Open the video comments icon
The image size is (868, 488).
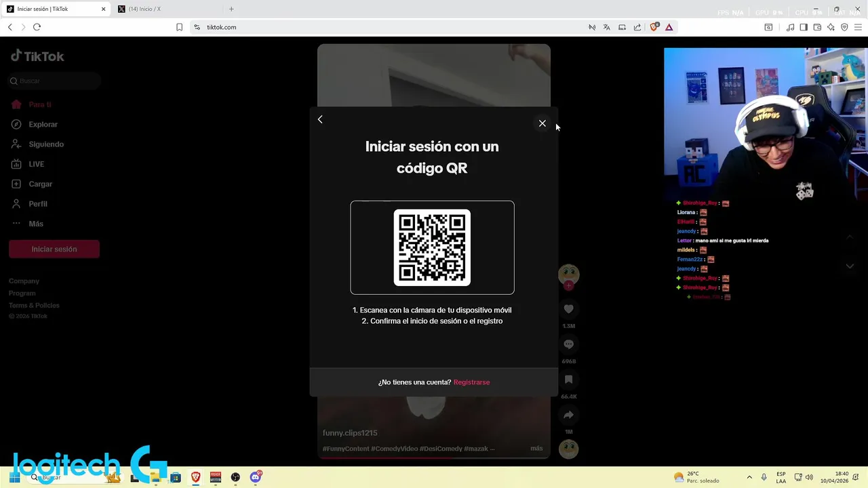[x=568, y=344]
